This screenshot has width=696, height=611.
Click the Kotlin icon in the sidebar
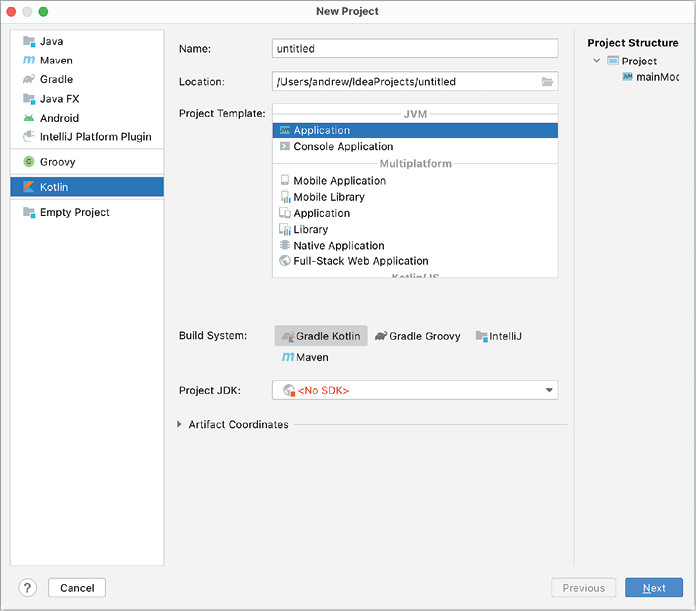click(29, 187)
